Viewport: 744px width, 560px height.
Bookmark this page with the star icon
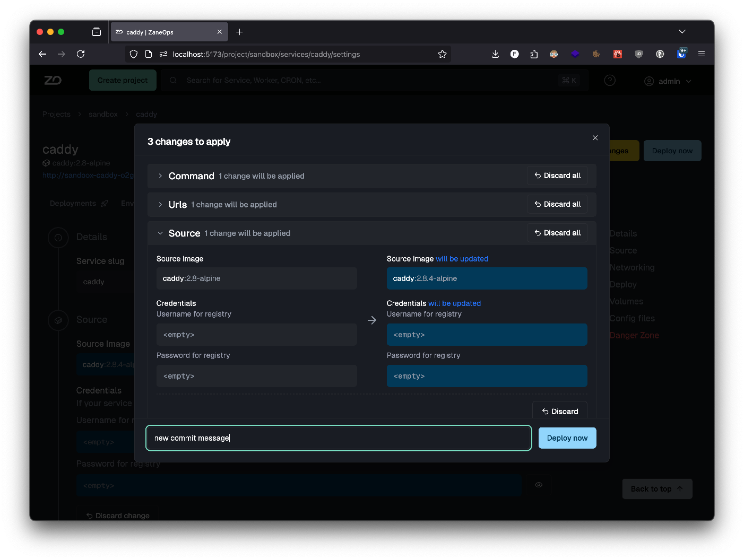[x=442, y=54]
